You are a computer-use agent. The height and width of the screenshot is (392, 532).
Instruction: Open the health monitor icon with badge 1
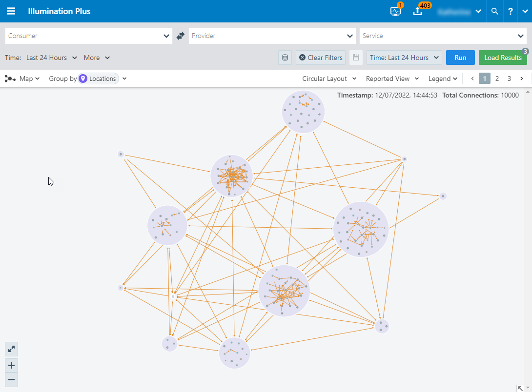(x=395, y=11)
